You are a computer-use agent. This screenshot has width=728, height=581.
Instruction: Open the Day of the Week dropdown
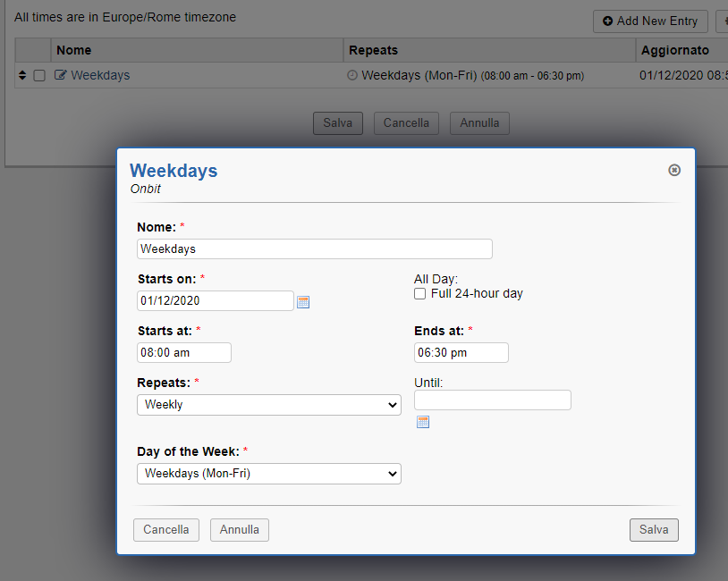tap(269, 474)
